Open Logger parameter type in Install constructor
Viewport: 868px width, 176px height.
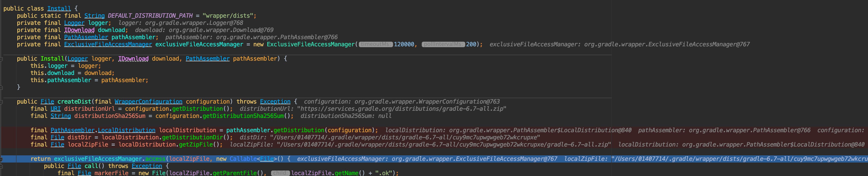pyautogui.click(x=77, y=59)
